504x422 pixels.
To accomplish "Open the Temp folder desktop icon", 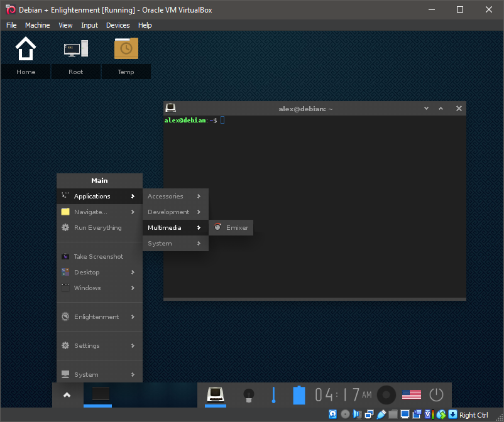I will tap(126, 49).
